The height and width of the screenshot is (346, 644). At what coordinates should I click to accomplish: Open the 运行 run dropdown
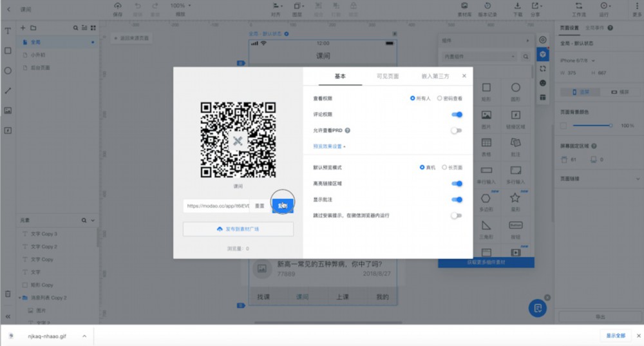click(x=605, y=6)
